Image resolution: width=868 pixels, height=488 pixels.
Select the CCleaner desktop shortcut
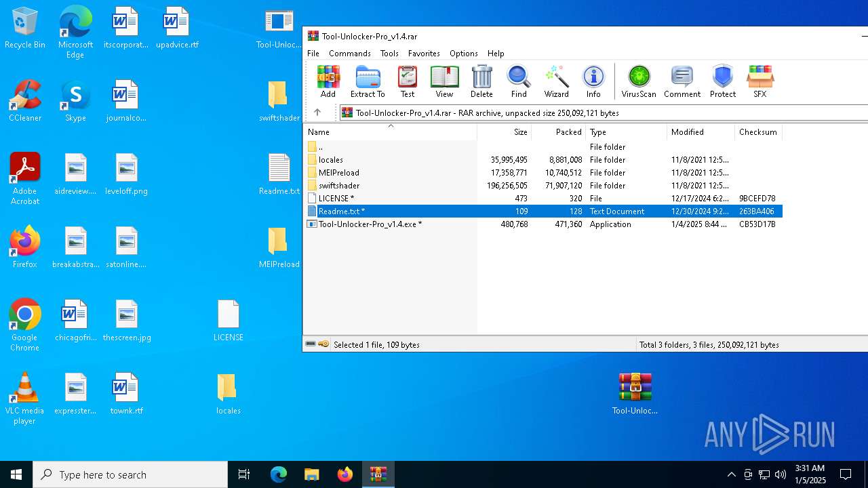click(x=25, y=100)
